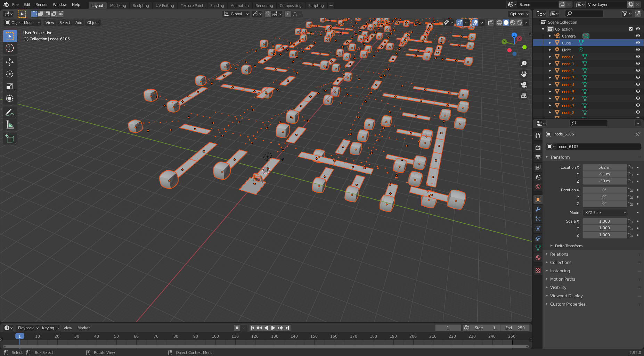This screenshot has width=644, height=356.
Task: Open Render Properties in the properties sidebar
Action: pos(538,147)
